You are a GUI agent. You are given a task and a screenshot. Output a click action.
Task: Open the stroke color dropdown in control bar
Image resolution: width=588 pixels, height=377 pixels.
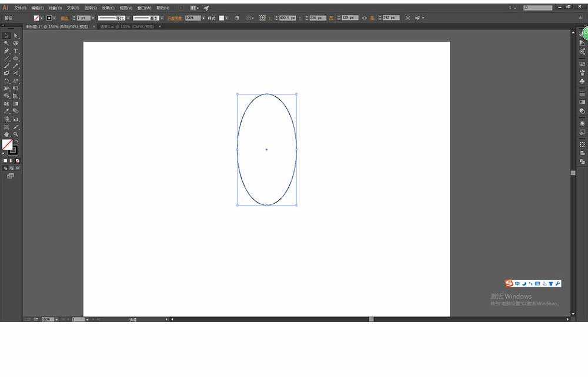(x=54, y=18)
